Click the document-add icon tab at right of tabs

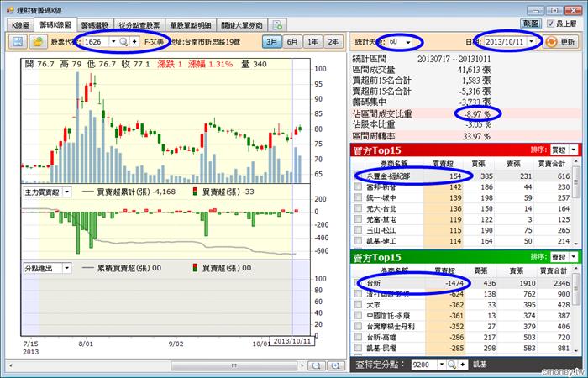[x=277, y=25]
